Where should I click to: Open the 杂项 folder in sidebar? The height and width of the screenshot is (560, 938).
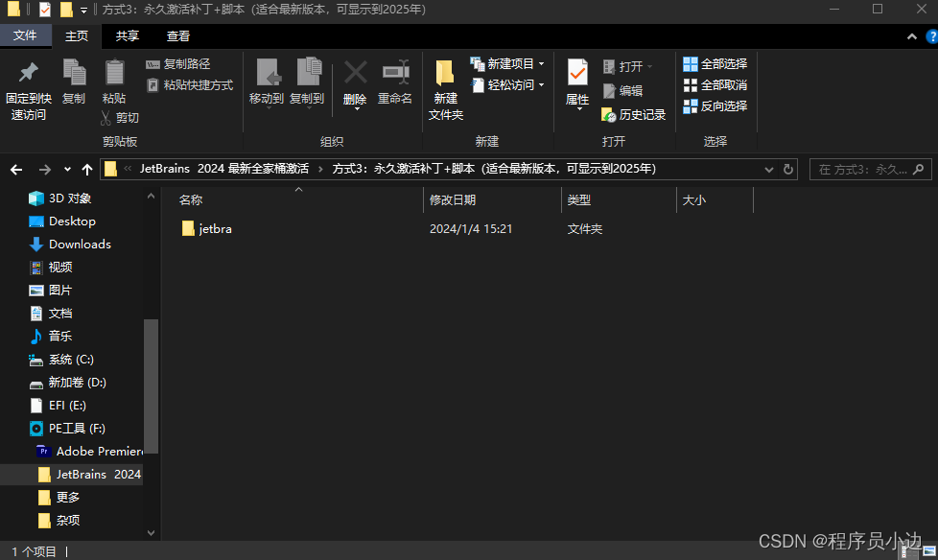[x=59, y=521]
